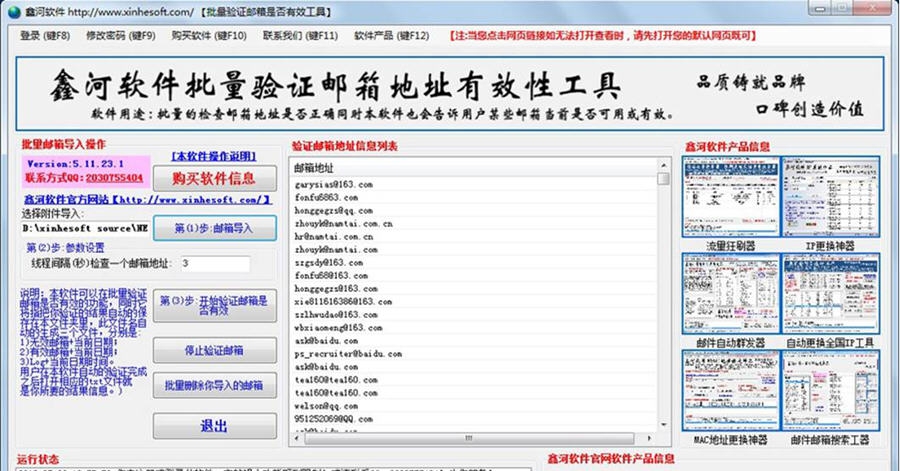Screen dimensions: 900x471
Task: Click the 停止验证邮箱 button
Action: 214,350
